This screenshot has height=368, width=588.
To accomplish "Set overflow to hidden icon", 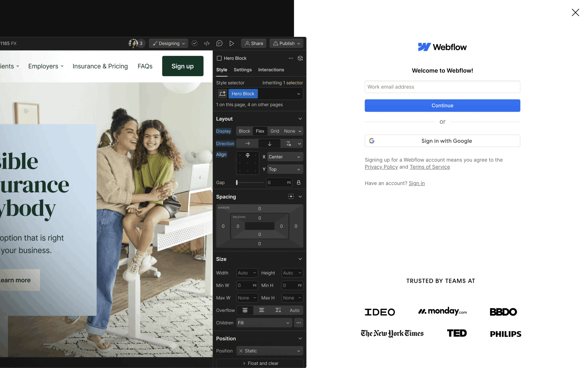I will [x=262, y=310].
